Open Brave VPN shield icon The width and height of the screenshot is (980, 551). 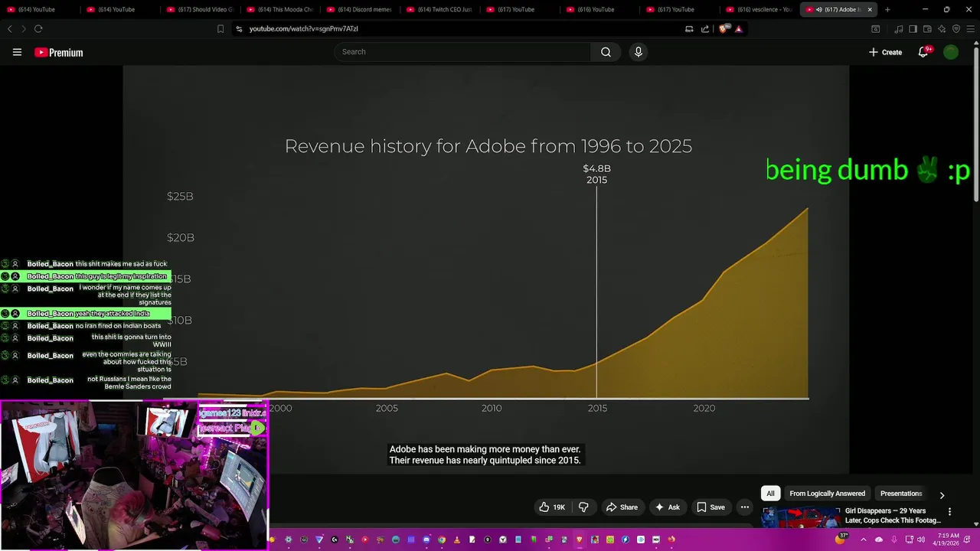[955, 28]
